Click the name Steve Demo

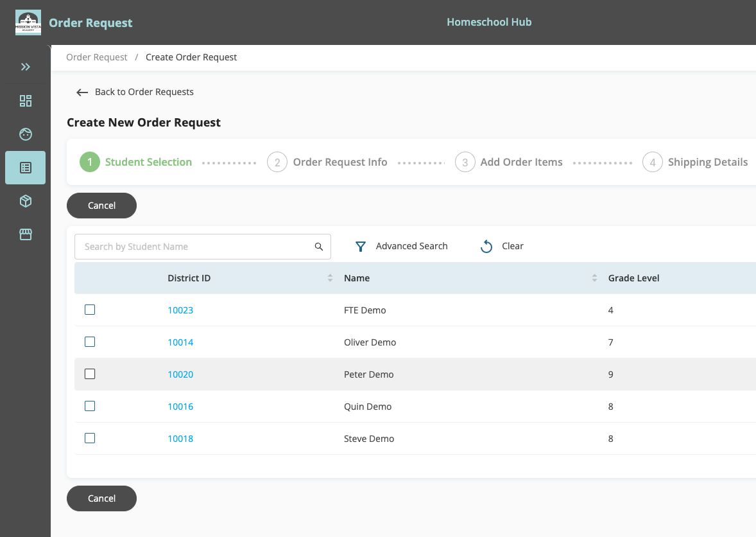(369, 439)
